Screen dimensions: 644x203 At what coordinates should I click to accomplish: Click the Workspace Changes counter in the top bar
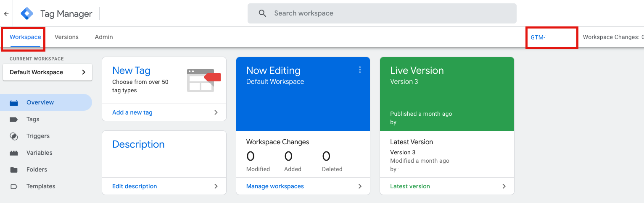[x=613, y=37]
